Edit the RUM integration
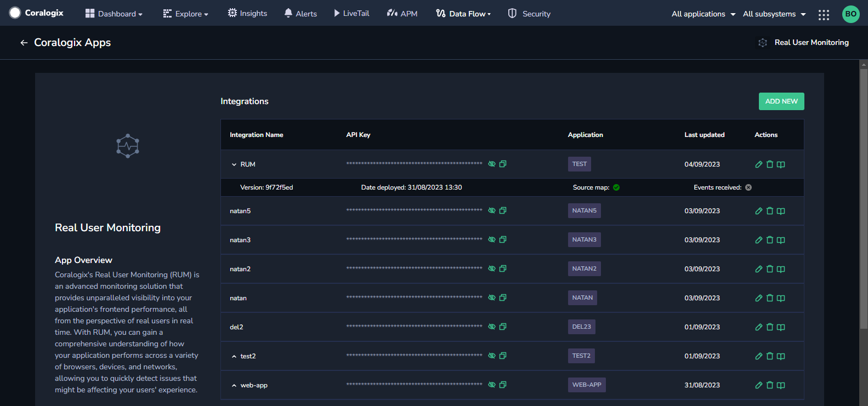868x406 pixels. pyautogui.click(x=759, y=164)
